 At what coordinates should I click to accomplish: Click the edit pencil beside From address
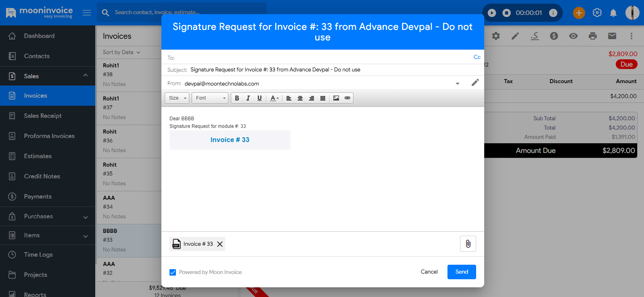475,83
